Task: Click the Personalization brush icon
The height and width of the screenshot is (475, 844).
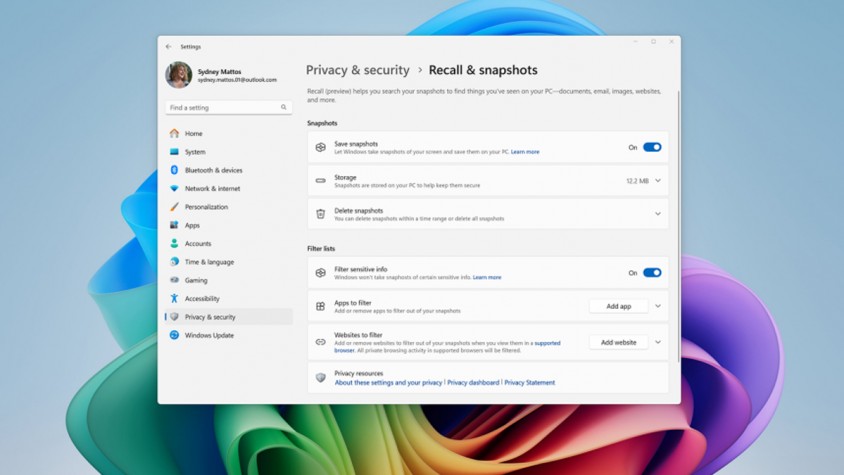Action: pos(174,207)
